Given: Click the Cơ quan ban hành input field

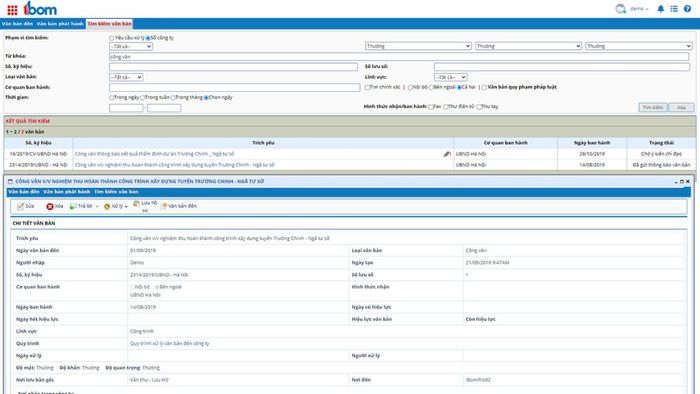Looking at the screenshot, I should (x=234, y=87).
